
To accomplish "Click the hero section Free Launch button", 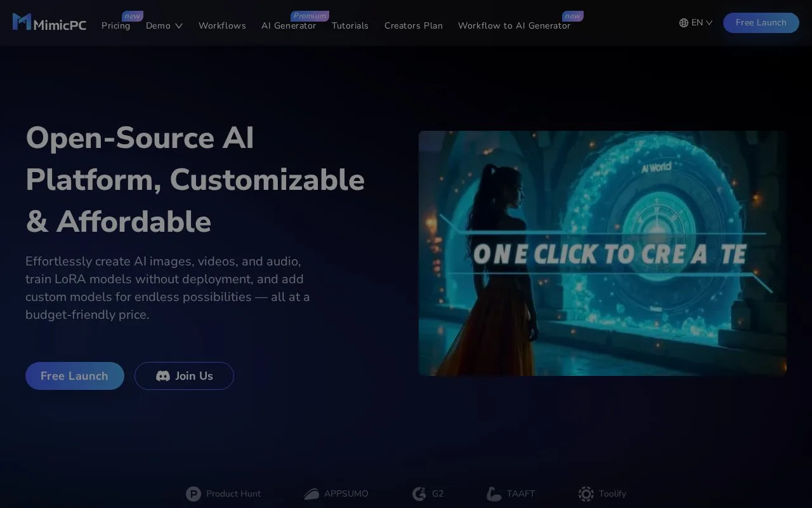I will 75,376.
